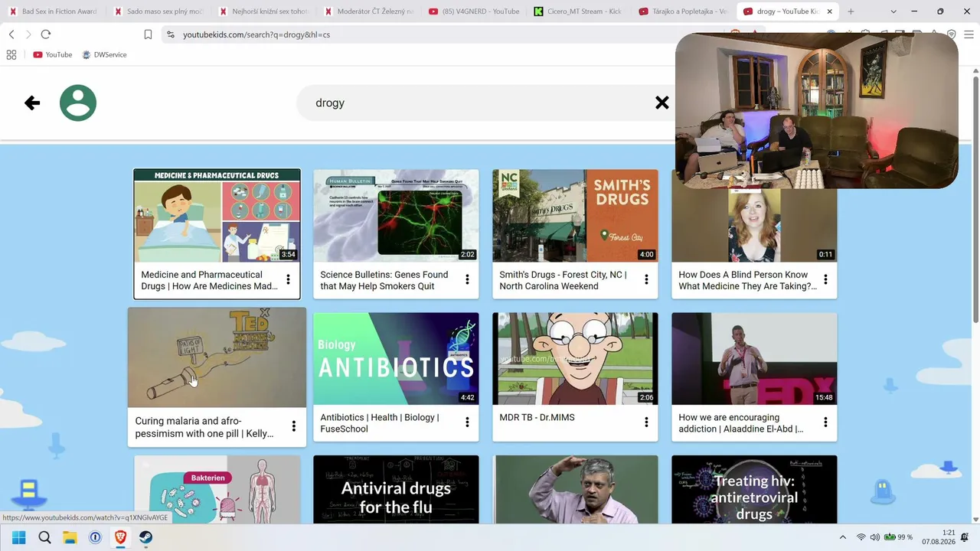Open the taskbar clock and date
The width and height of the screenshot is (980, 551).
pos(939,537)
